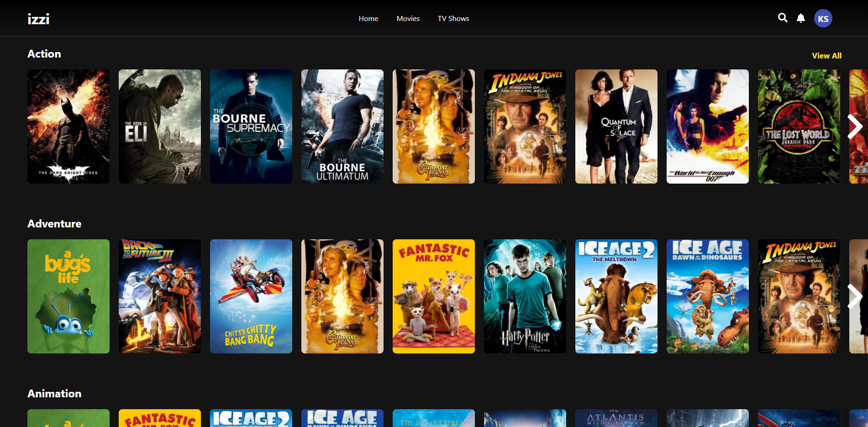
Task: Click the Animation category heading
Action: click(54, 394)
